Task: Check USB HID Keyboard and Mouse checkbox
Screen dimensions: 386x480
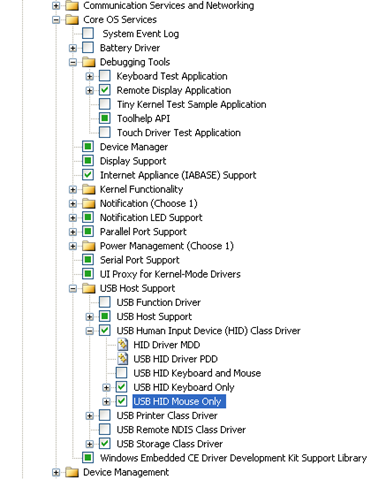Action: [121, 373]
